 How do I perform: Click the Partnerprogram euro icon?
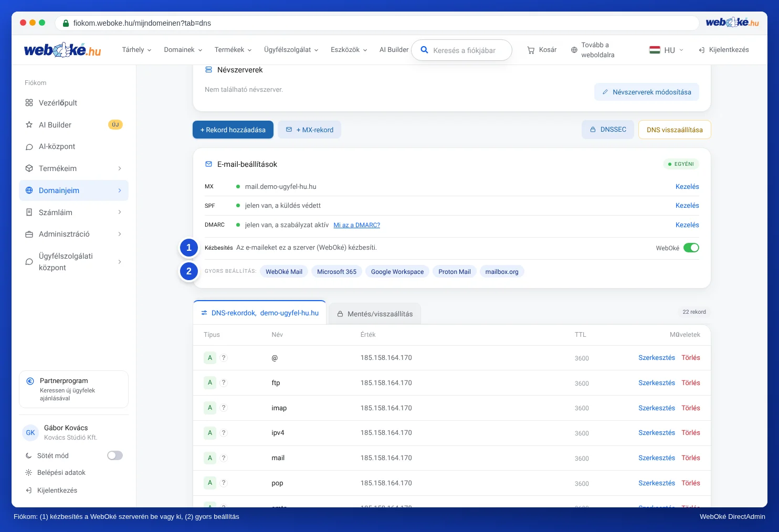coord(30,381)
